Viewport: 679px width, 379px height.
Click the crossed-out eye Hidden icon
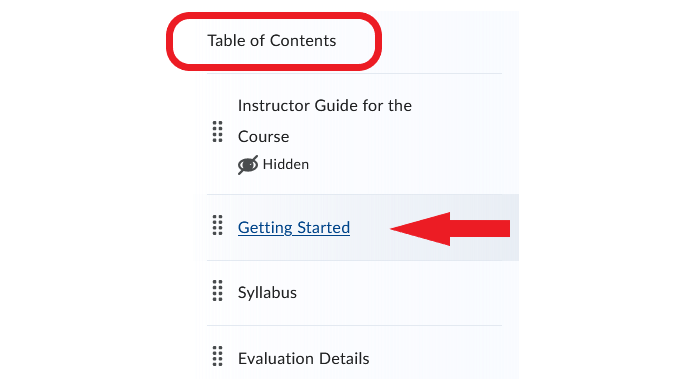coord(248,165)
